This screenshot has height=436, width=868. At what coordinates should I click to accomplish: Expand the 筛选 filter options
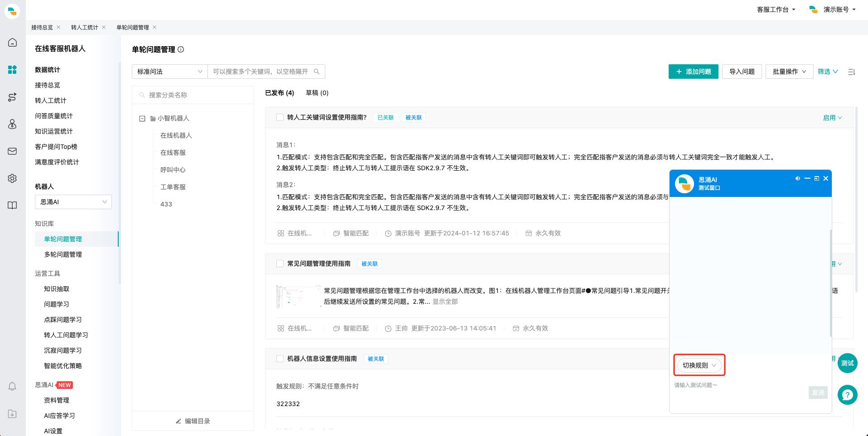pos(828,72)
